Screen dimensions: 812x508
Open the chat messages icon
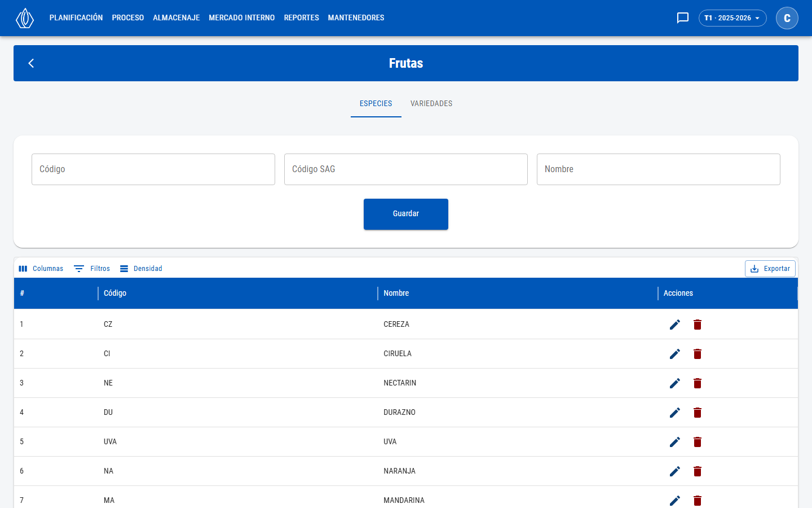(x=683, y=18)
